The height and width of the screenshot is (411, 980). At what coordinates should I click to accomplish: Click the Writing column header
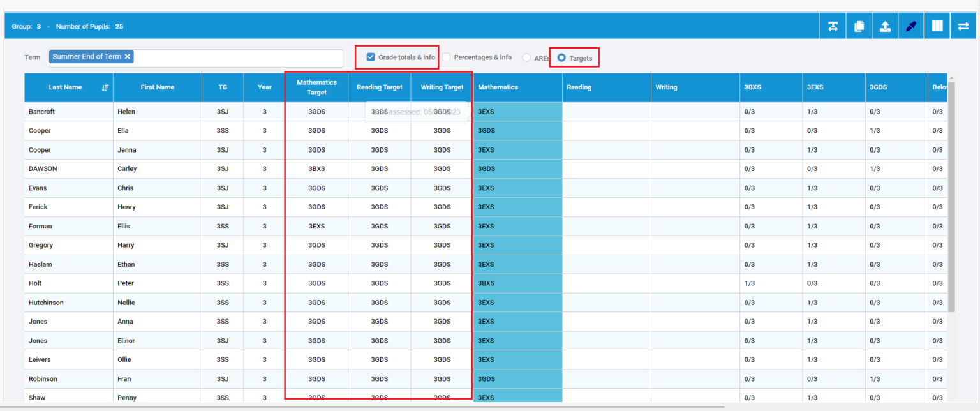[666, 87]
